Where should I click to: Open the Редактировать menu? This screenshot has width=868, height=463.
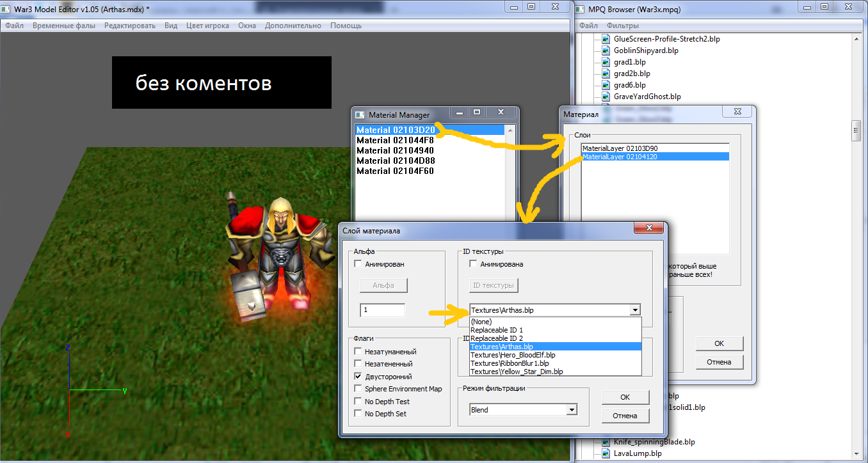click(x=130, y=26)
